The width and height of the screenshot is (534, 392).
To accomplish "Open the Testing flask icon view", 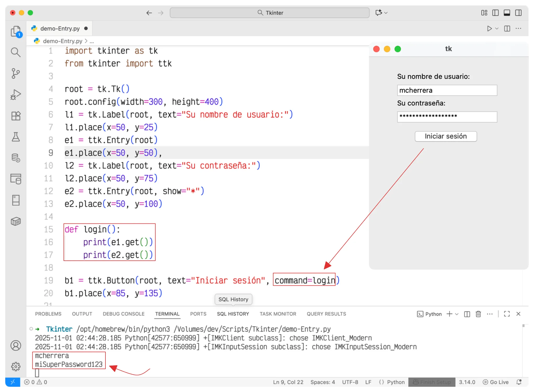I will point(16,137).
